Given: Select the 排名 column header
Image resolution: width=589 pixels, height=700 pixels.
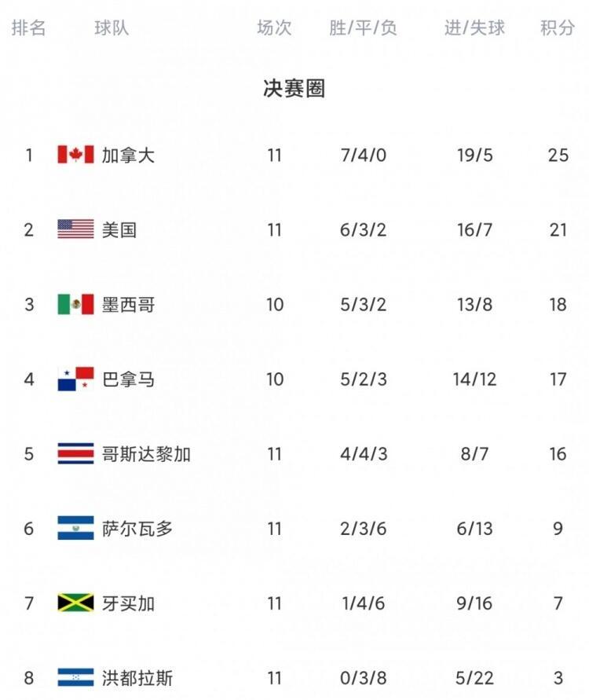Looking at the screenshot, I should click(28, 27).
